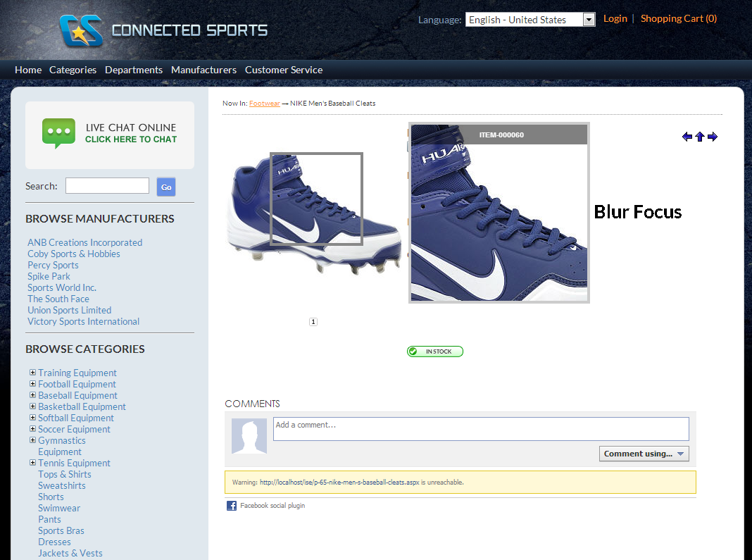Expand the Basketball Equipment category
This screenshot has height=560, width=752.
[x=32, y=406]
